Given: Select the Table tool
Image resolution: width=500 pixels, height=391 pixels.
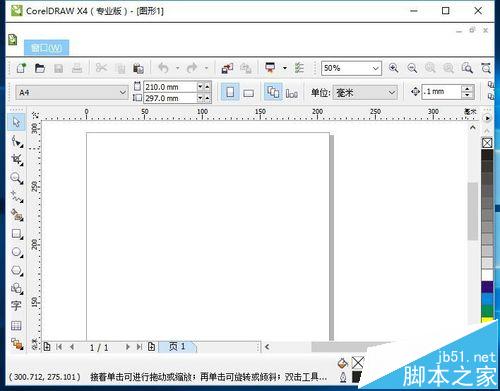Looking at the screenshot, I should coord(16,325).
